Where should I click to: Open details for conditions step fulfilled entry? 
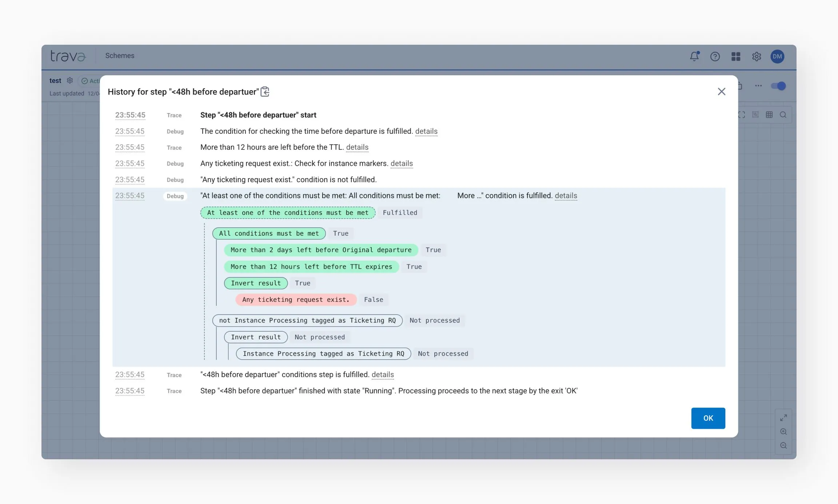point(382,375)
